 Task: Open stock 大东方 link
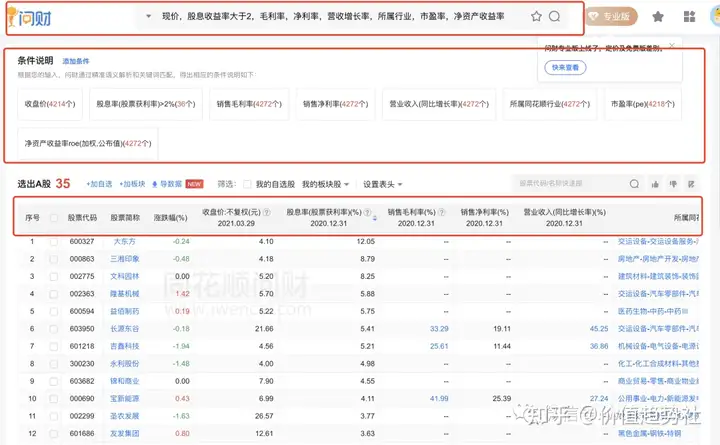(124, 242)
